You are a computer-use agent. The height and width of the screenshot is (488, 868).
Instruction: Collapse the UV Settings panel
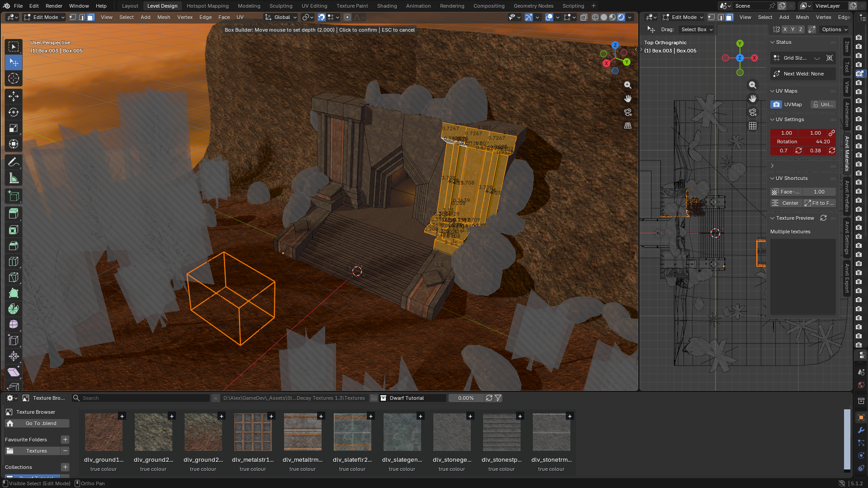click(773, 119)
